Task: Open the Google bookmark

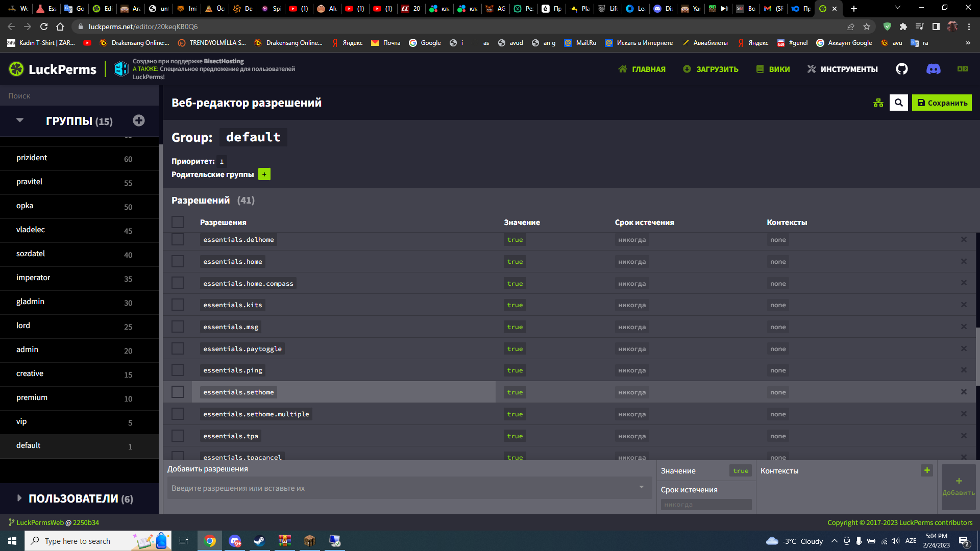Action: [425, 43]
